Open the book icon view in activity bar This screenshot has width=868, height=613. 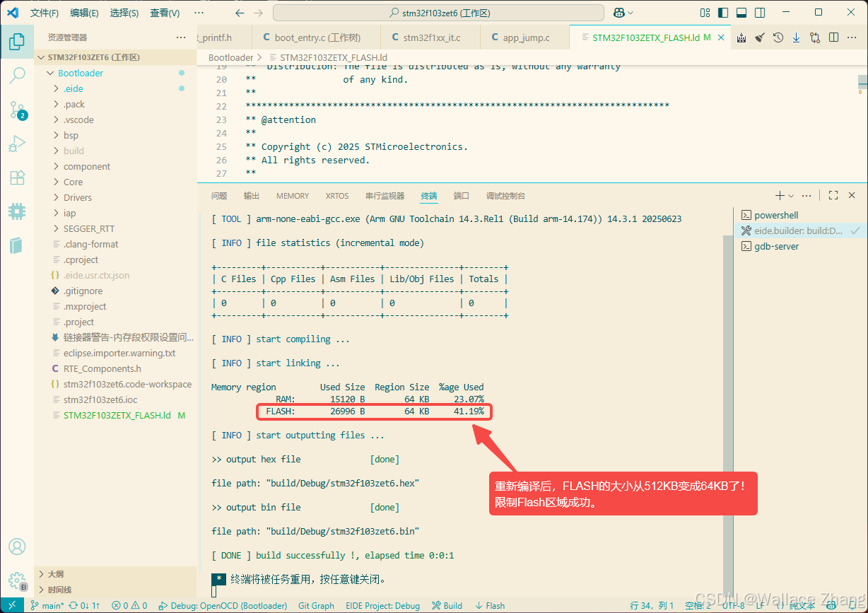pos(17,245)
